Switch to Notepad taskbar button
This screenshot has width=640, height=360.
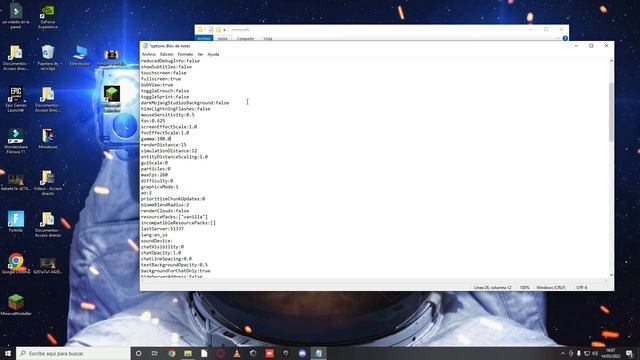pos(319,353)
